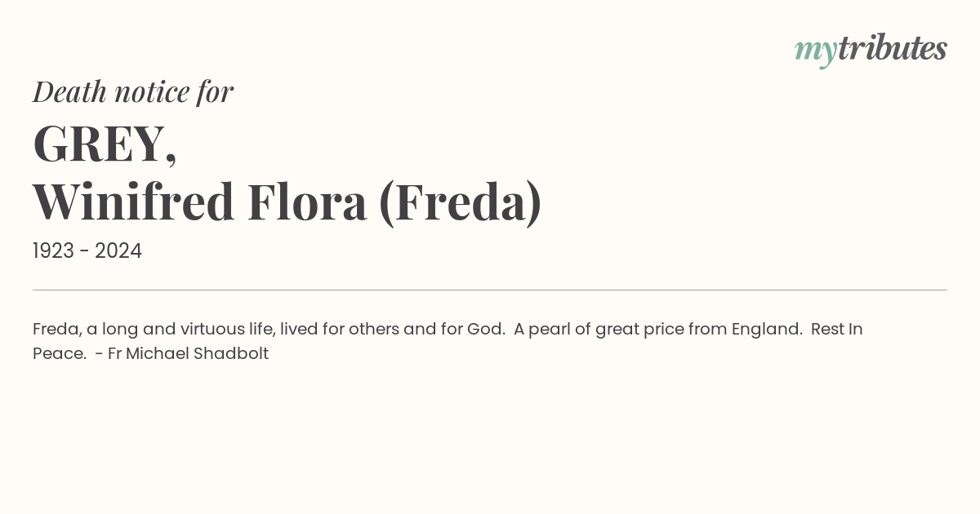Screen dimensions: 980x514
Task: Select the word "Winifred" in heading
Action: 134,202
